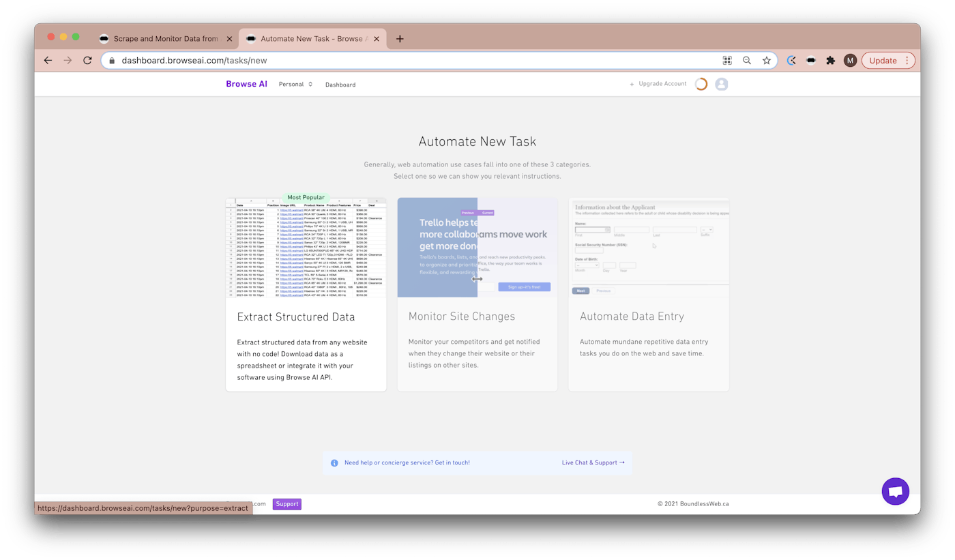Choose the Automate Data Entry card
Image resolution: width=955 pixels, height=560 pixels.
point(649,295)
